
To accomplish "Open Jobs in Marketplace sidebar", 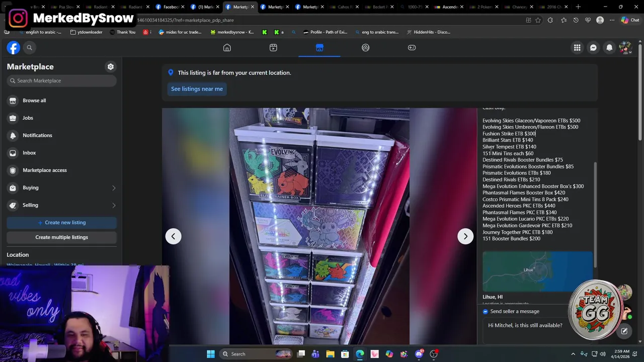I will tap(61, 118).
